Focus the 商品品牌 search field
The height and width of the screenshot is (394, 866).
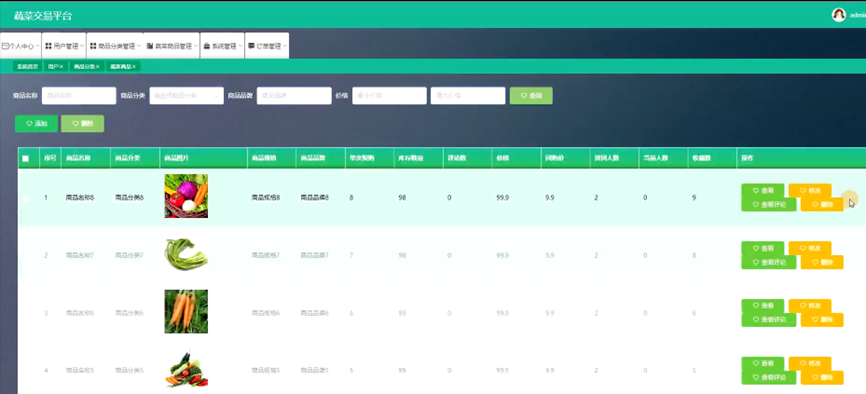(294, 96)
